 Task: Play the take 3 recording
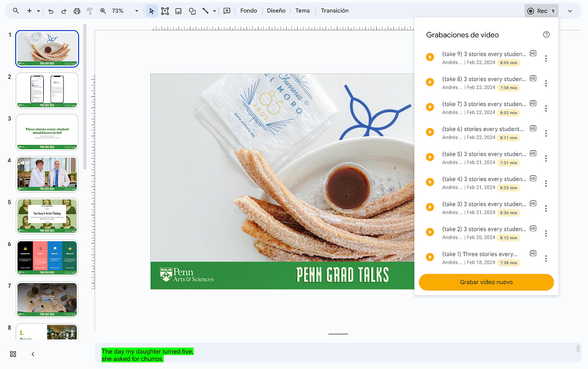tap(430, 207)
